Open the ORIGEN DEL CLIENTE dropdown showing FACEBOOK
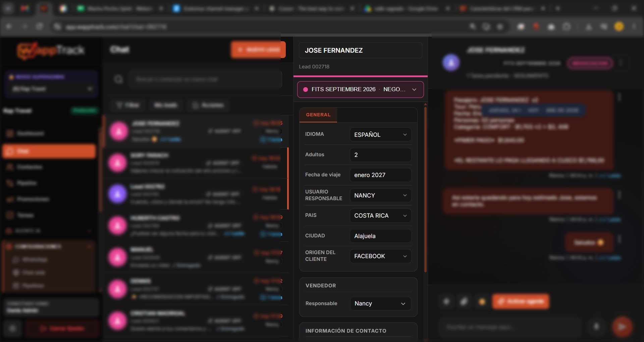Screen dimensions: 644x342 coord(380,256)
